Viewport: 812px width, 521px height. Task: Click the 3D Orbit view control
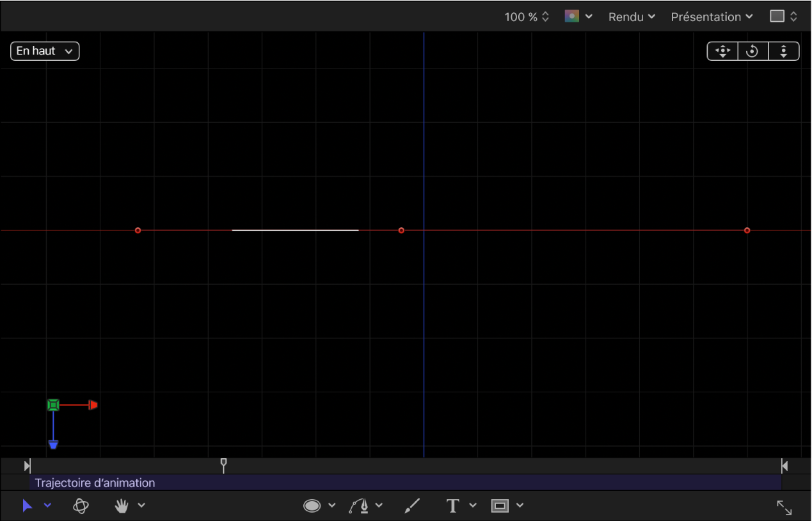tap(752, 51)
